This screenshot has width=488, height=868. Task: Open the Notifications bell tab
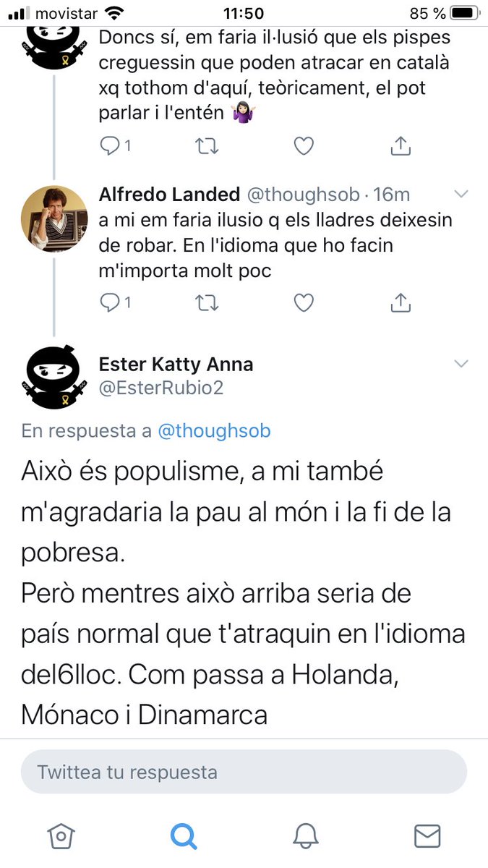[306, 836]
